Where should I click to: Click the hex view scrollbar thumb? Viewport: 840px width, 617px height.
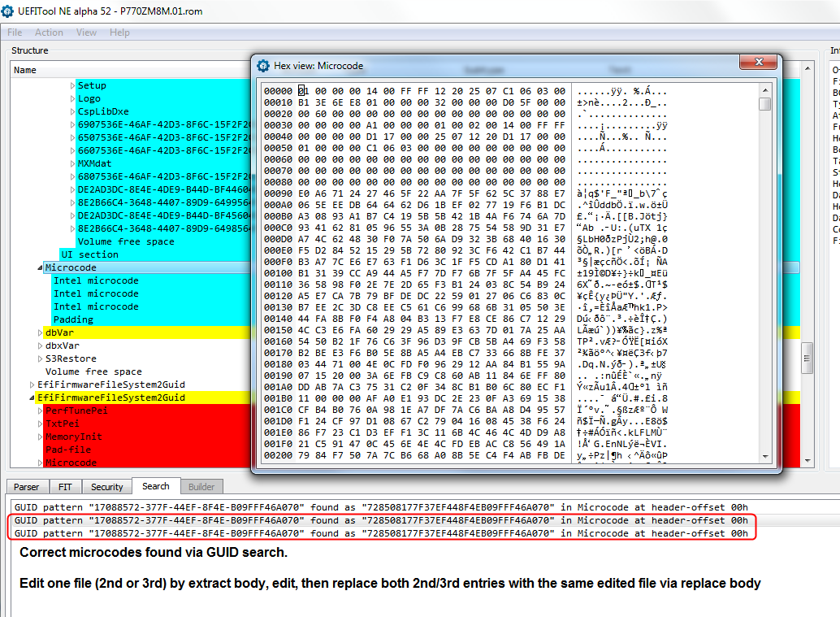765,103
